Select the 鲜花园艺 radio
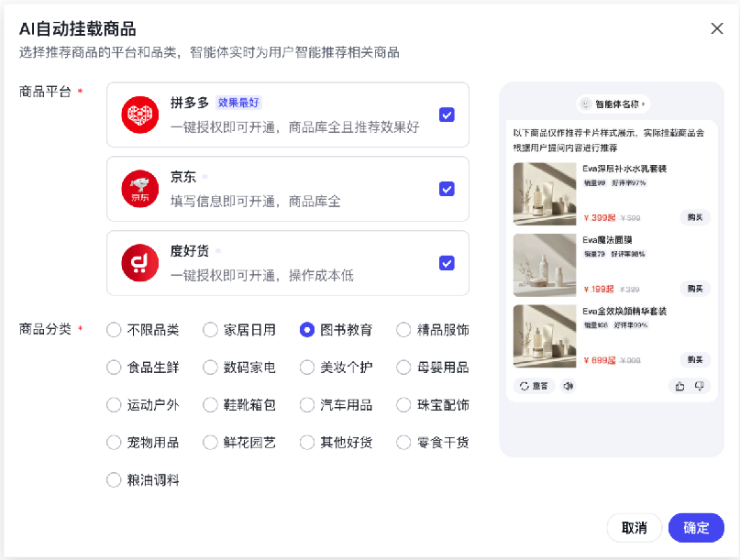 point(210,443)
